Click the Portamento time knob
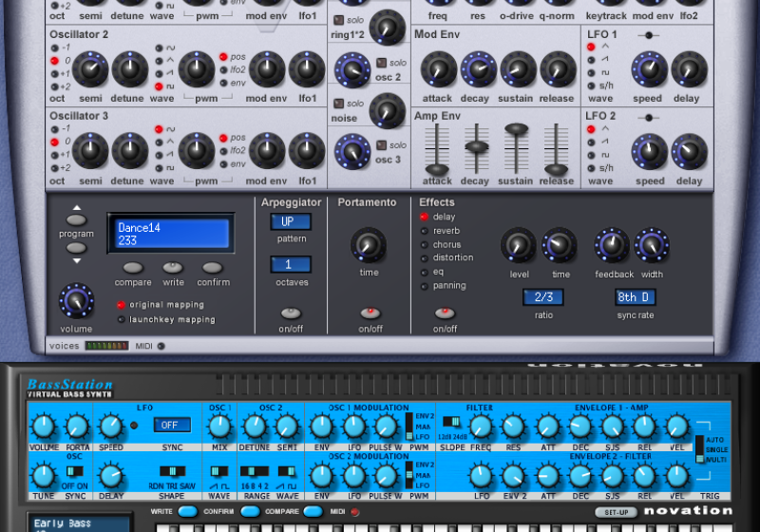This screenshot has height=532, width=760. [x=369, y=246]
